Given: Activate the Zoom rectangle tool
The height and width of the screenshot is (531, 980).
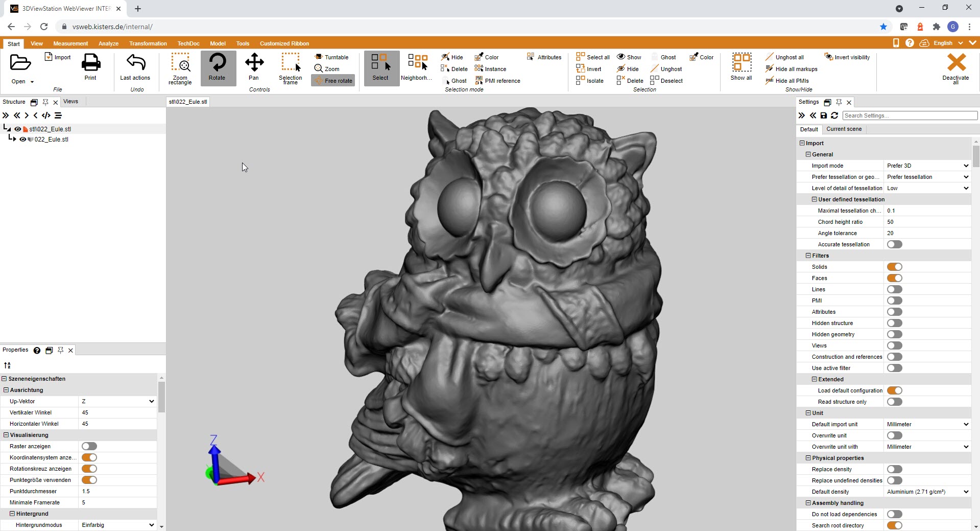Looking at the screenshot, I should click(x=180, y=68).
